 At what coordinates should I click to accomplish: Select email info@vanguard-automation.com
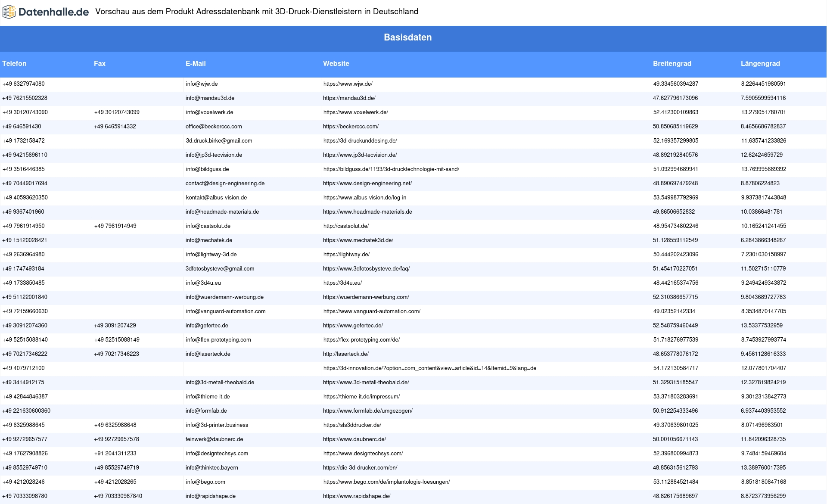pyautogui.click(x=226, y=311)
